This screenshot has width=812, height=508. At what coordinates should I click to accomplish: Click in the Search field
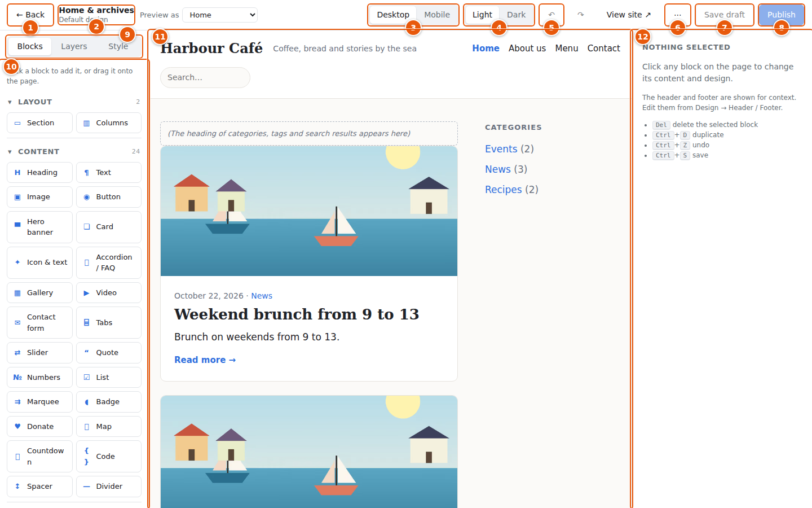point(205,77)
